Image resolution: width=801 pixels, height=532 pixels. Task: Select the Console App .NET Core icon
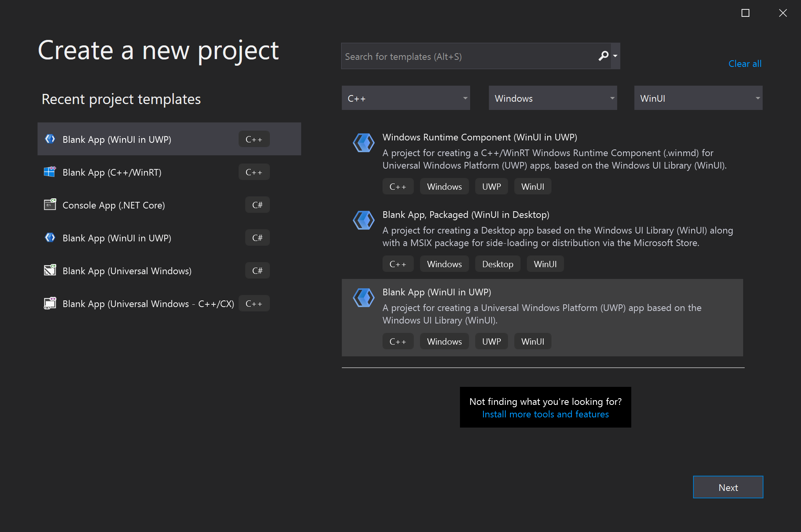[50, 204]
